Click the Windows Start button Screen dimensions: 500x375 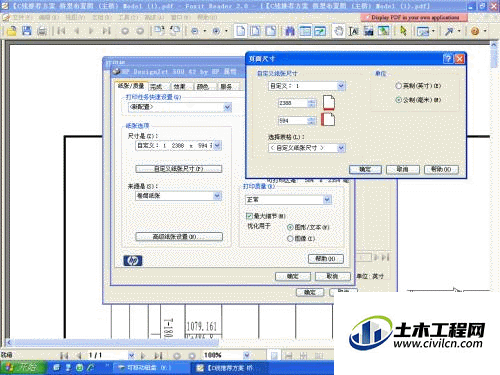pyautogui.click(x=23, y=367)
